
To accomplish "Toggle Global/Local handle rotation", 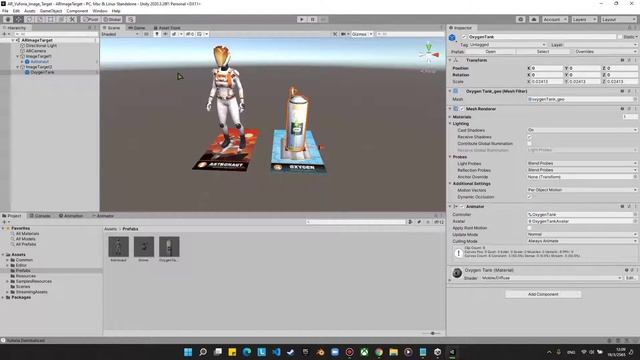I will (x=112, y=19).
